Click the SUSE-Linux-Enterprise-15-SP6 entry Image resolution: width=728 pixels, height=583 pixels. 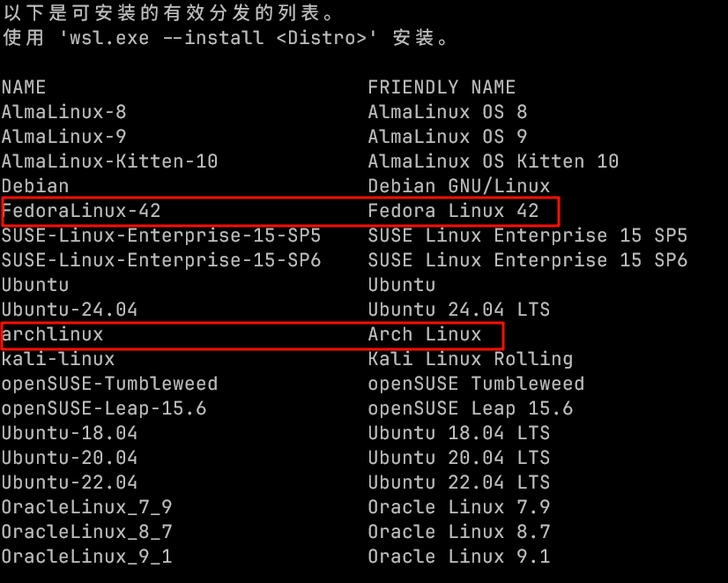coord(161,260)
